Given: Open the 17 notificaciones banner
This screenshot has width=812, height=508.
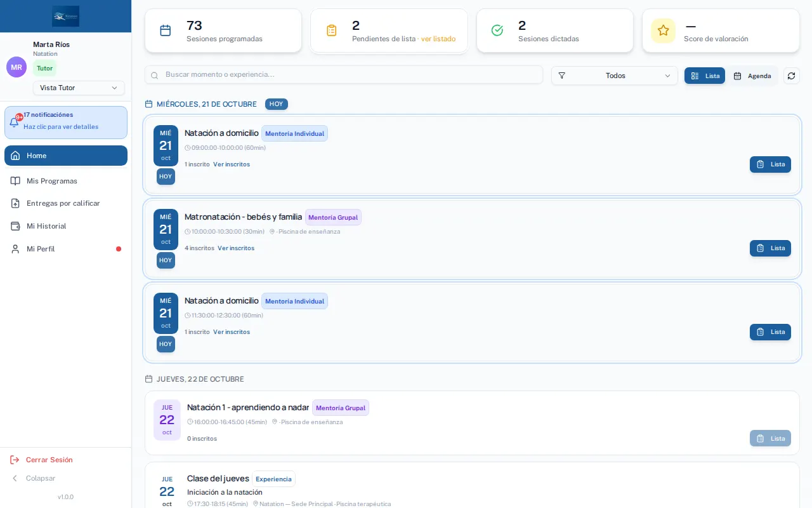Looking at the screenshot, I should pyautogui.click(x=66, y=123).
